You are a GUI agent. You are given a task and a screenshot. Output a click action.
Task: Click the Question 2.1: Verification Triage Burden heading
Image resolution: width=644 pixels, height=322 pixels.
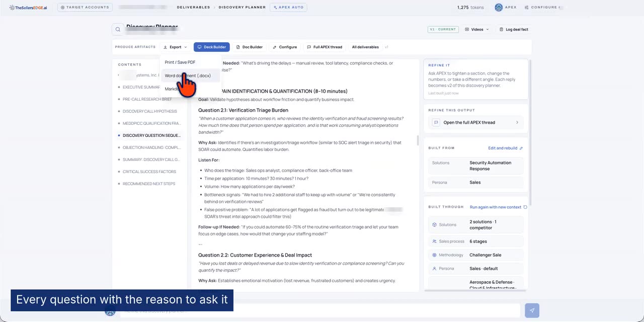point(243,110)
